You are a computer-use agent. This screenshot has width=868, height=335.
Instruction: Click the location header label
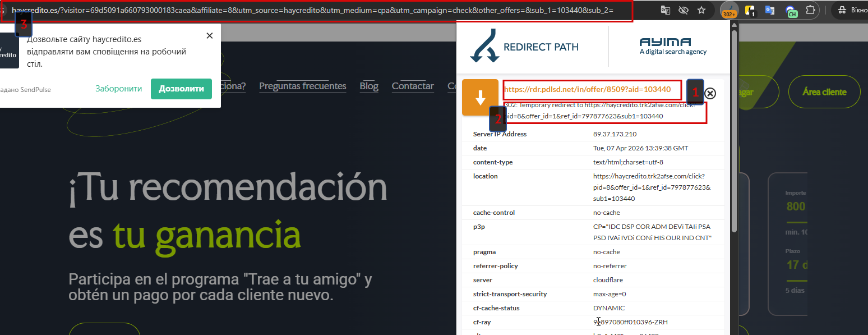coord(485,176)
